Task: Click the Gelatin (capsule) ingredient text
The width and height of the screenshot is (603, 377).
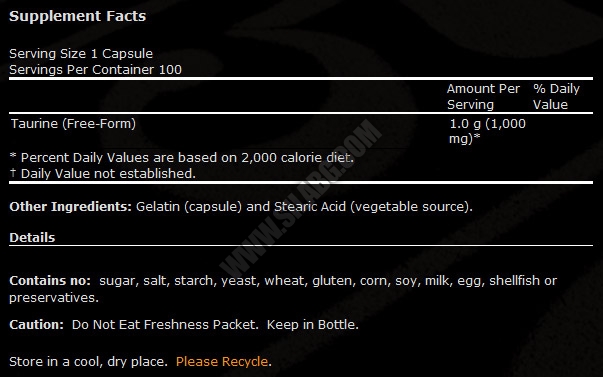Action: [189, 207]
